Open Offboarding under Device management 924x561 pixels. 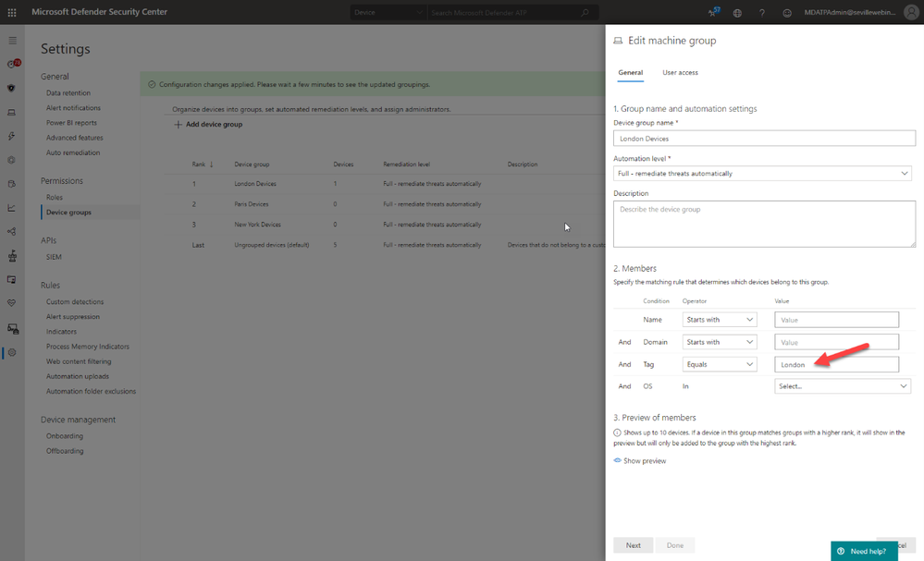tap(65, 451)
